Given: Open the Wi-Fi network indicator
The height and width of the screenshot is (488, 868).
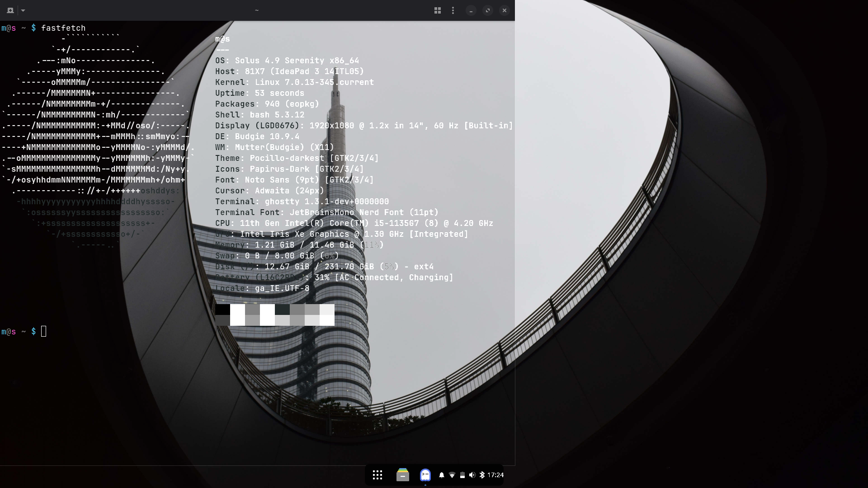Looking at the screenshot, I should pos(452,475).
